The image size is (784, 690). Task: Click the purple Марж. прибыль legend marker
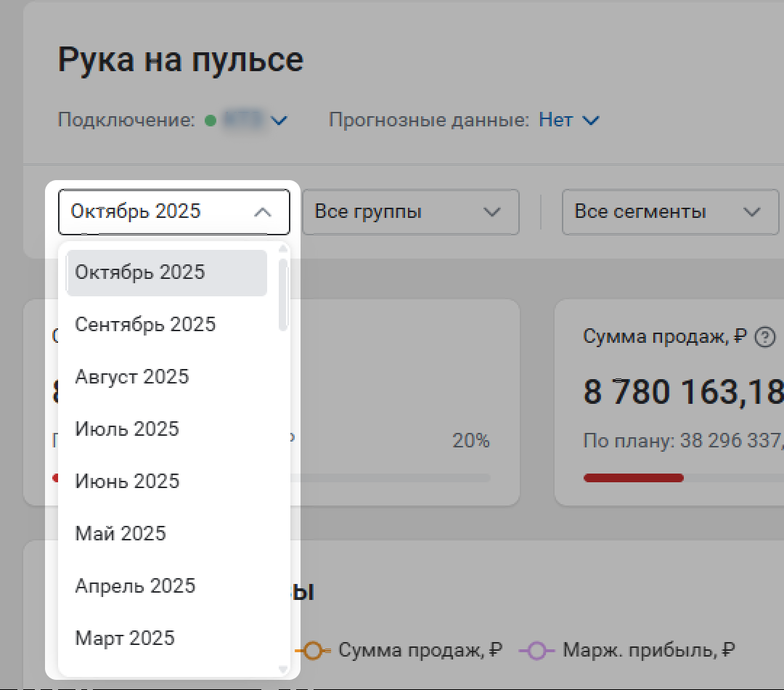pos(536,651)
